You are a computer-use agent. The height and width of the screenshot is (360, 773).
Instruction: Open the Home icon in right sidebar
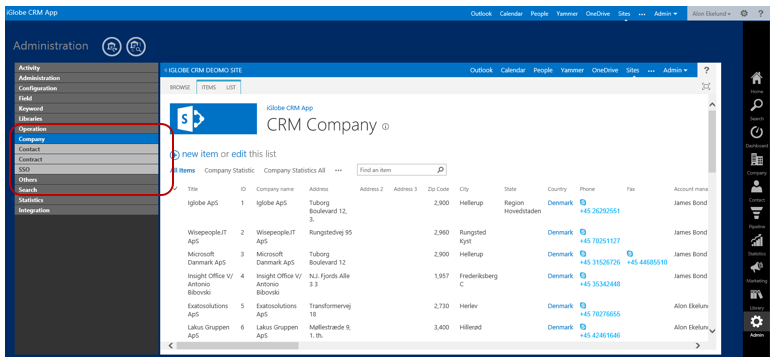(756, 78)
